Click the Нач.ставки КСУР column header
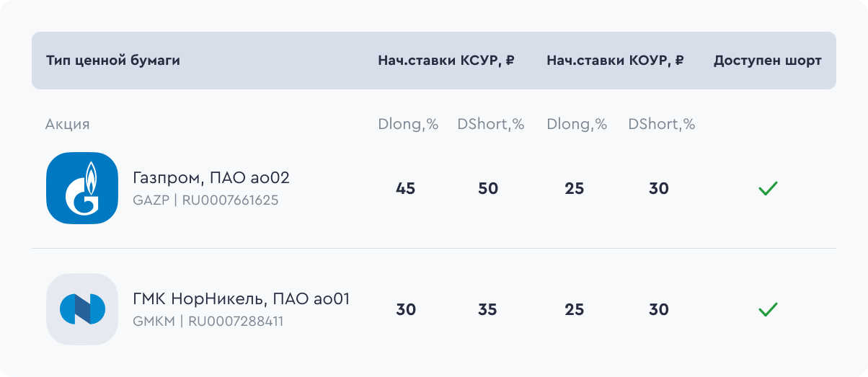The image size is (868, 377). click(x=446, y=61)
